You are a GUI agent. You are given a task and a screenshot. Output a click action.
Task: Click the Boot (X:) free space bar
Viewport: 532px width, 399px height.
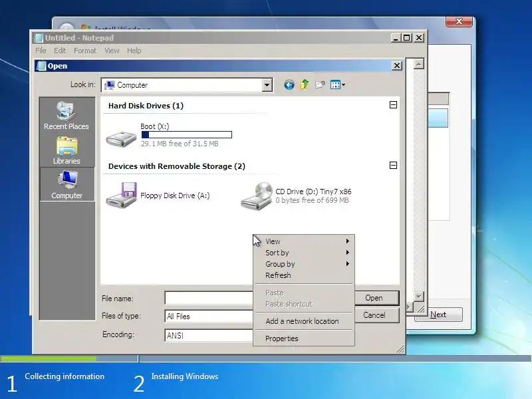(187, 135)
